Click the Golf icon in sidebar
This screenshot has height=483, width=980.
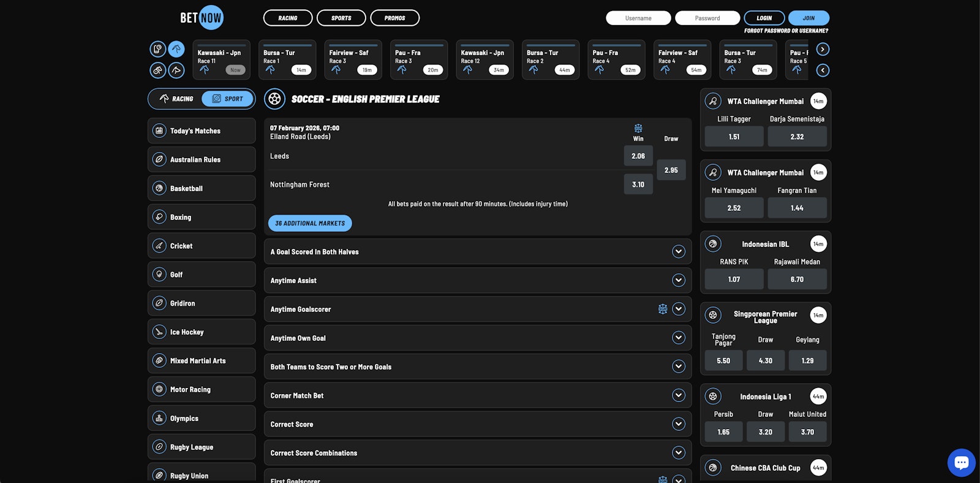[x=159, y=275]
